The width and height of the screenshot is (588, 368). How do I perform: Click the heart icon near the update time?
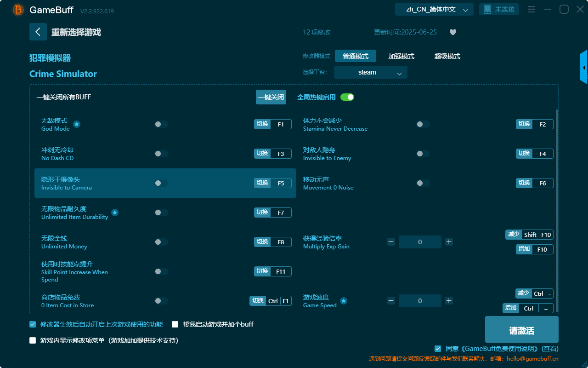click(452, 32)
